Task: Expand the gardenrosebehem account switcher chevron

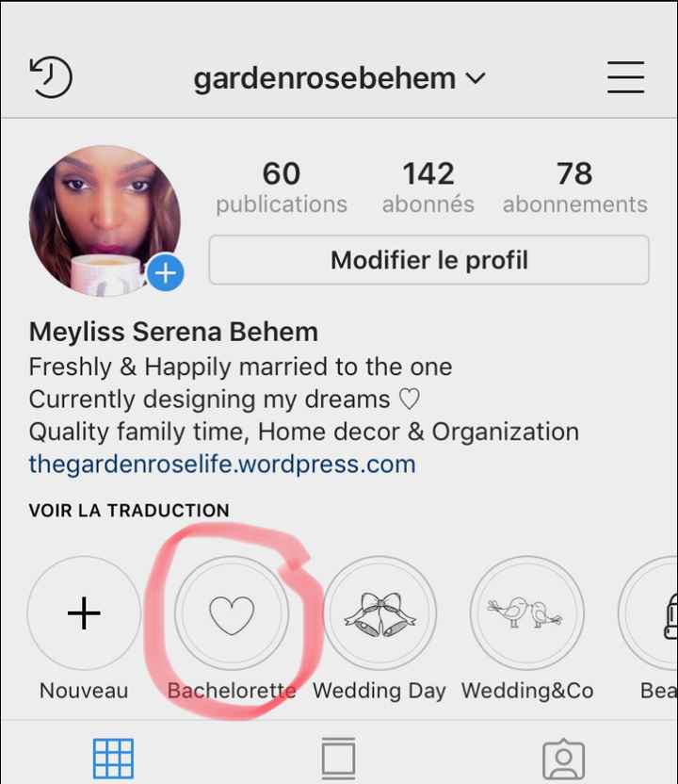Action: (476, 78)
